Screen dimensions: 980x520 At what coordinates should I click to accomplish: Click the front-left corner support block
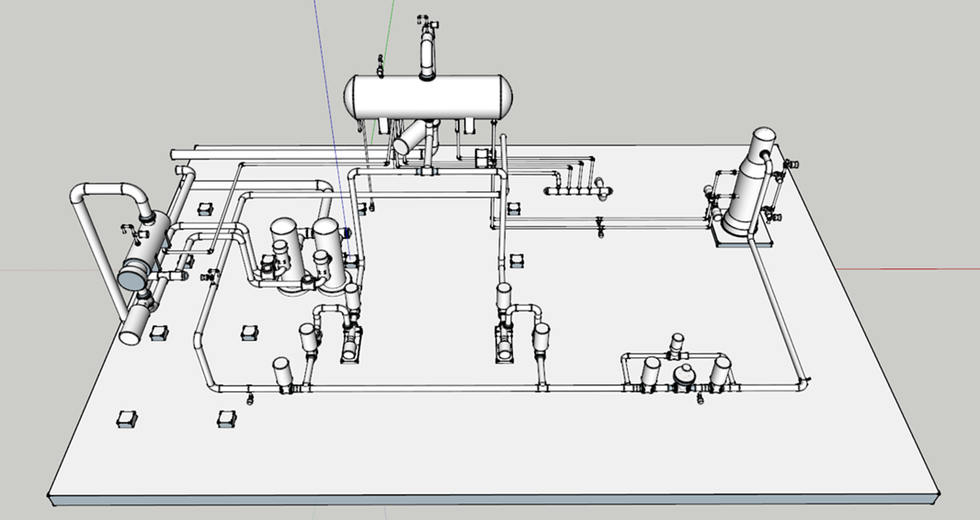click(x=127, y=419)
